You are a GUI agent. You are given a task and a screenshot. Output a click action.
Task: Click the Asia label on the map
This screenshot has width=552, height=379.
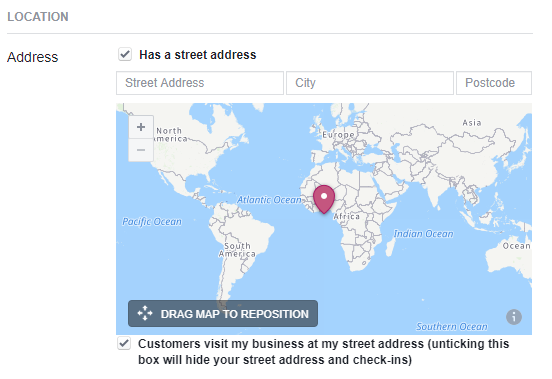[x=472, y=123]
